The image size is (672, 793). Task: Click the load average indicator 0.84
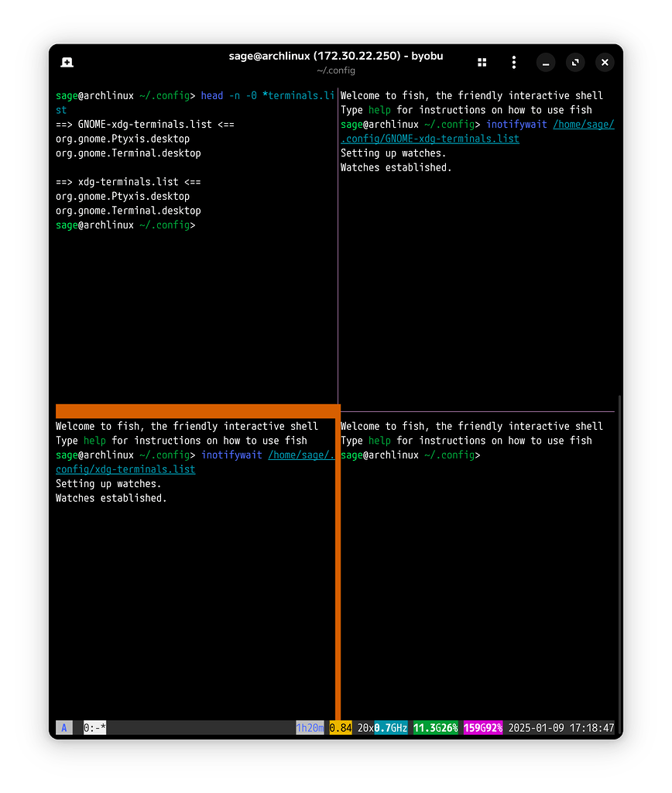[339, 728]
